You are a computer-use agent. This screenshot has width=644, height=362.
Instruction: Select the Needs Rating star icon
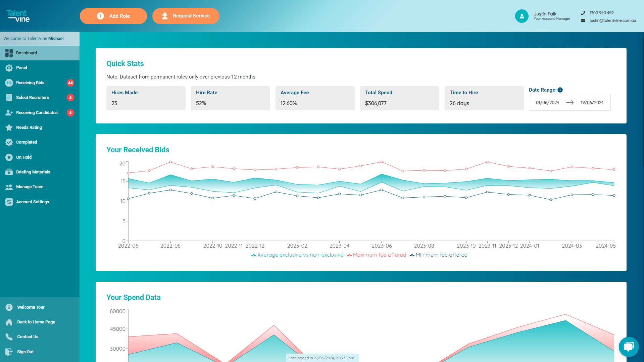point(9,127)
